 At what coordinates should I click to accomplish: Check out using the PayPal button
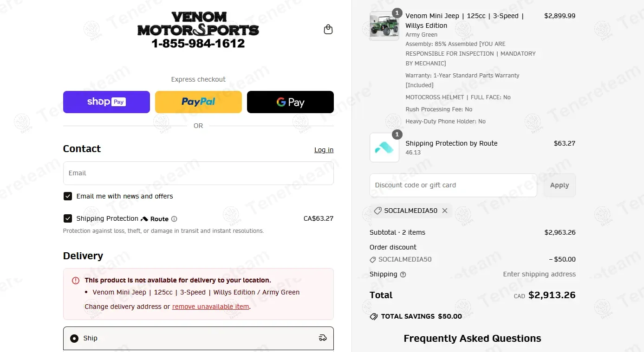pyautogui.click(x=198, y=102)
